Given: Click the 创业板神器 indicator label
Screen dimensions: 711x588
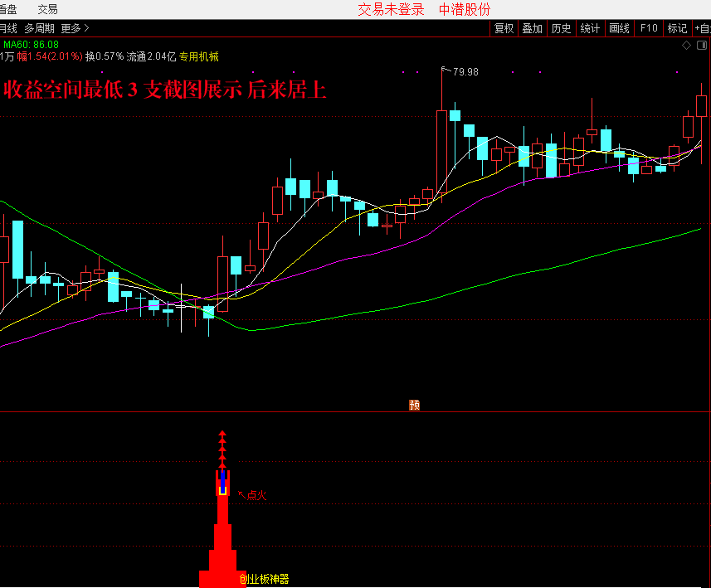Looking at the screenshot, I should pos(264,579).
